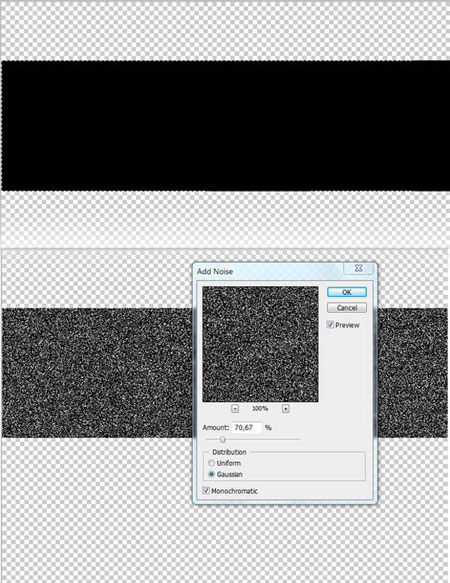Select Uniform distribution
The height and width of the screenshot is (583, 450).
pos(211,463)
